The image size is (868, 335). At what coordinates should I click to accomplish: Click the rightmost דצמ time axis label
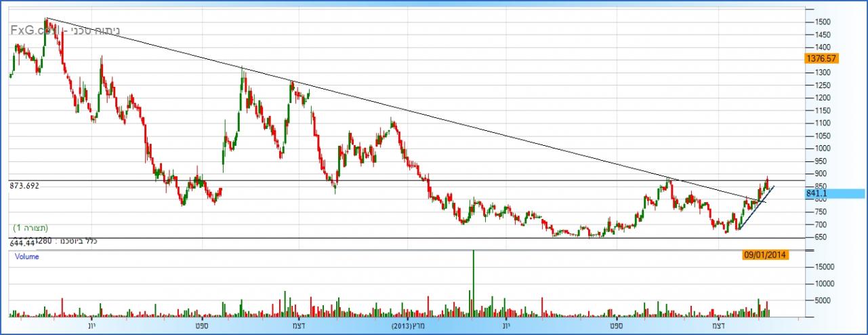tap(717, 326)
